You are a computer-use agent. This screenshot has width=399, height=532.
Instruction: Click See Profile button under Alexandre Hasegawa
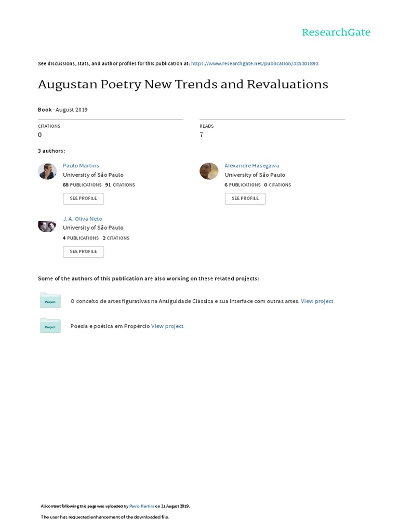tap(245, 198)
